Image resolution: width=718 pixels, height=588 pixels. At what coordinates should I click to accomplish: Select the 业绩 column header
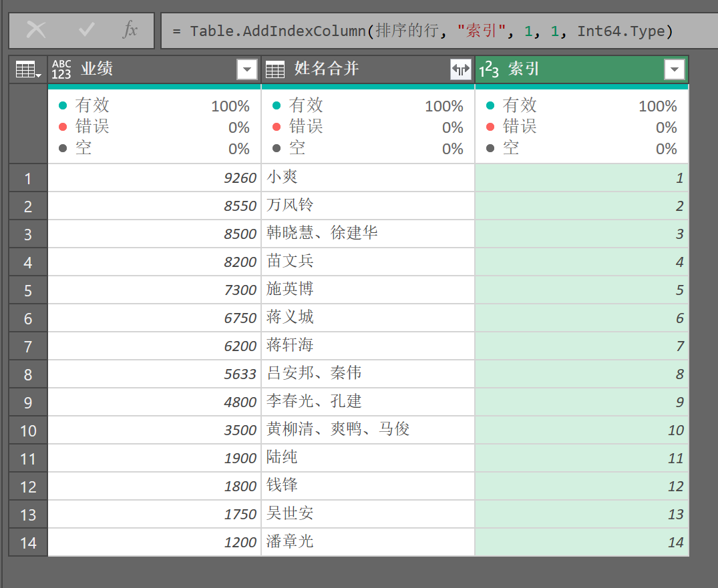pos(154,69)
